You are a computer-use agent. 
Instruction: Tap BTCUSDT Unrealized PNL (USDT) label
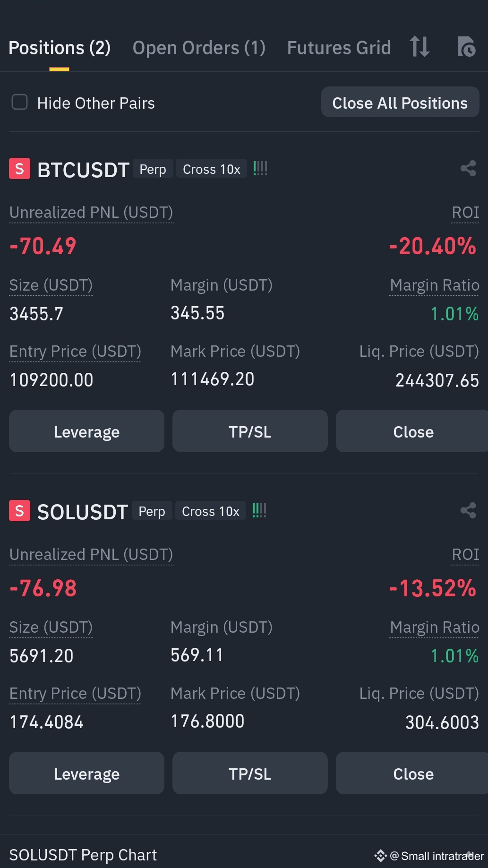[91, 213]
